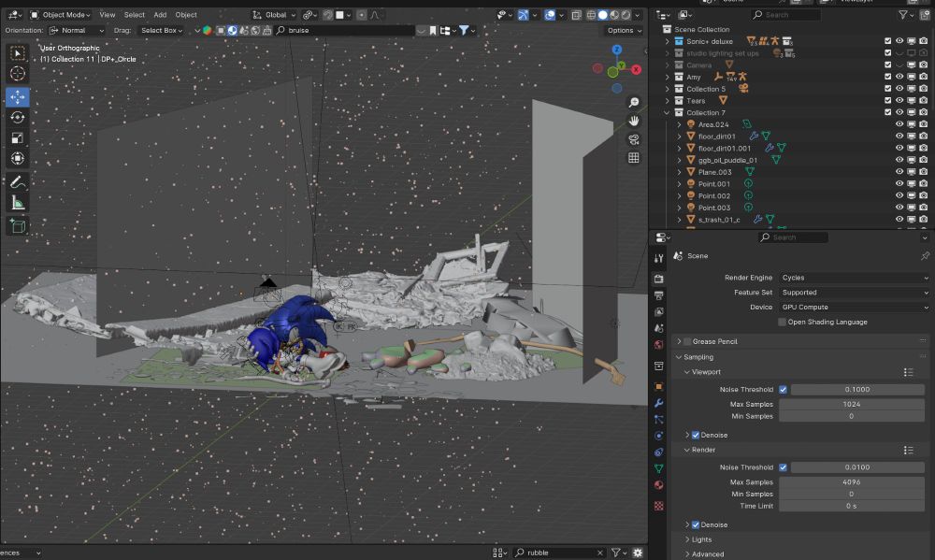Open the Object properties tab
This screenshot has width=935, height=560.
point(659,386)
